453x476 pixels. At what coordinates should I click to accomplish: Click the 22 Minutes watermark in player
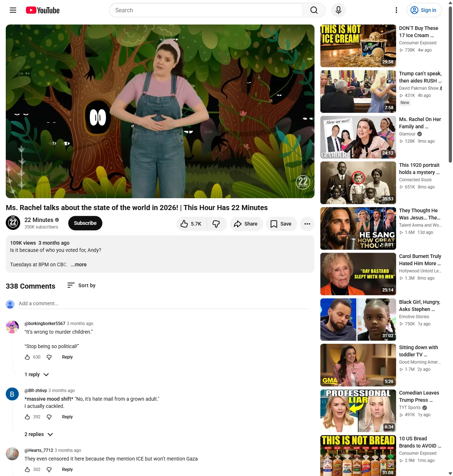[x=303, y=182]
